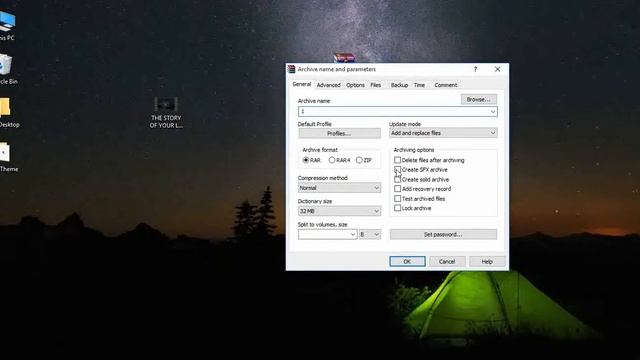Tick Add recovery record checkbox

pyautogui.click(x=398, y=189)
